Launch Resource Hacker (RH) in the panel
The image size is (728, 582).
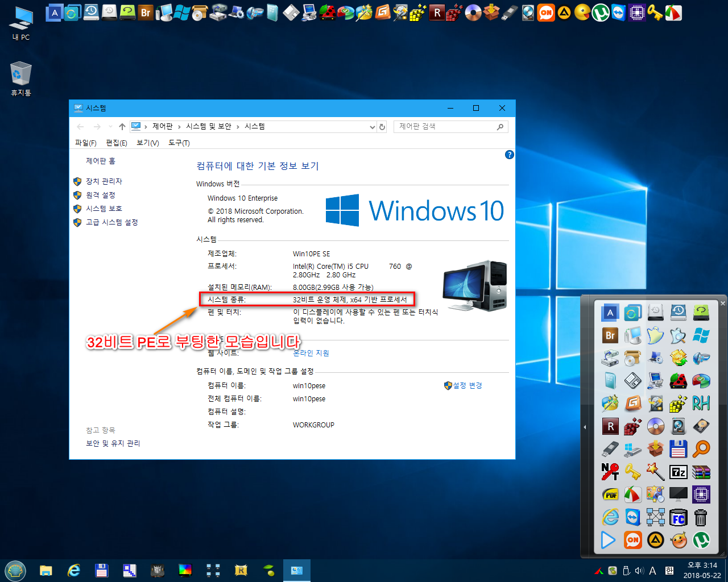tap(701, 404)
